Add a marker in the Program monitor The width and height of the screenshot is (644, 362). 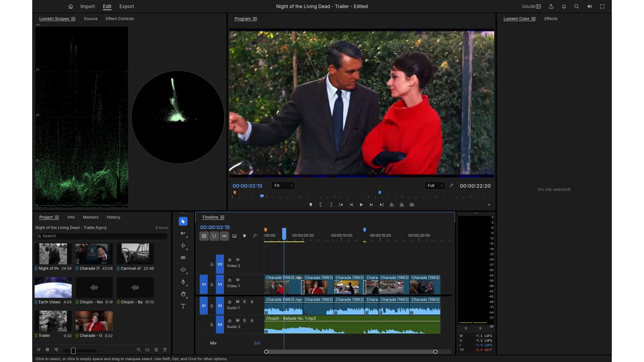(x=311, y=204)
